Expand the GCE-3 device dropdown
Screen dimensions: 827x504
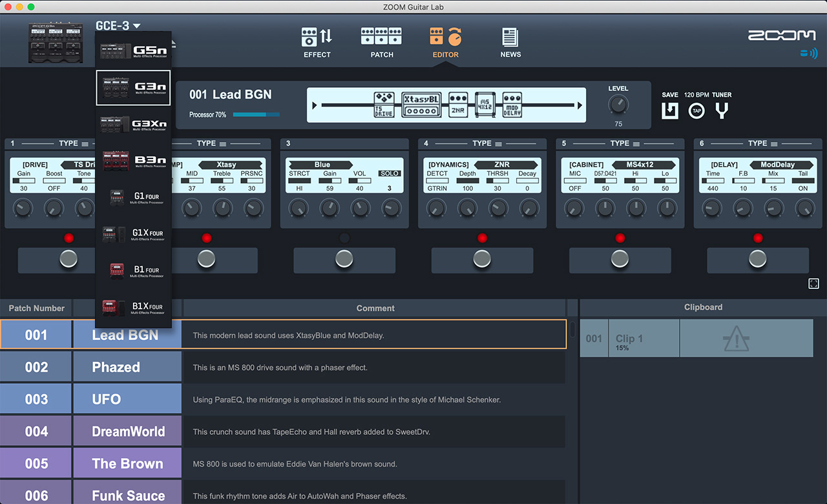point(118,26)
